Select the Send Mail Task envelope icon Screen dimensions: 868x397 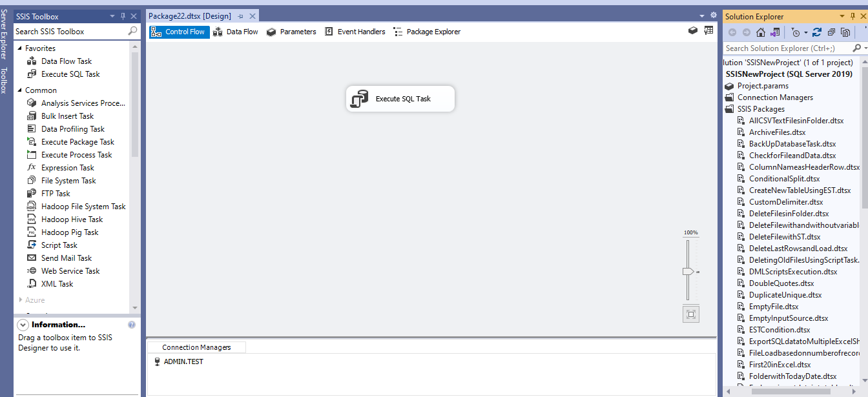32,258
